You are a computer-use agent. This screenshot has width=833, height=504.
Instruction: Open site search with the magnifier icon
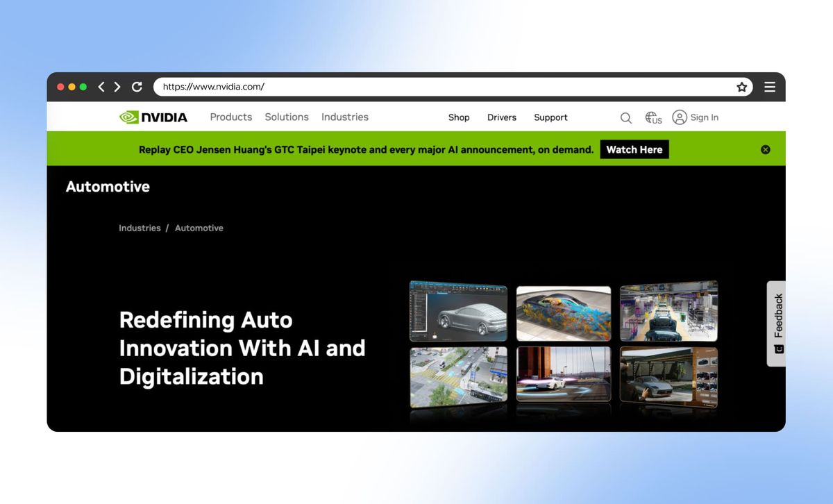(x=626, y=118)
